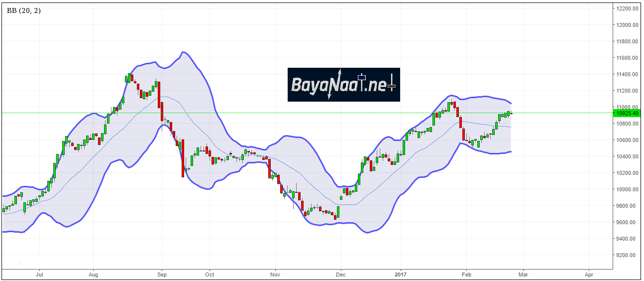Click the candlestick icon in the BayaNaat logo
The height and width of the screenshot is (281, 644).
click(x=361, y=77)
